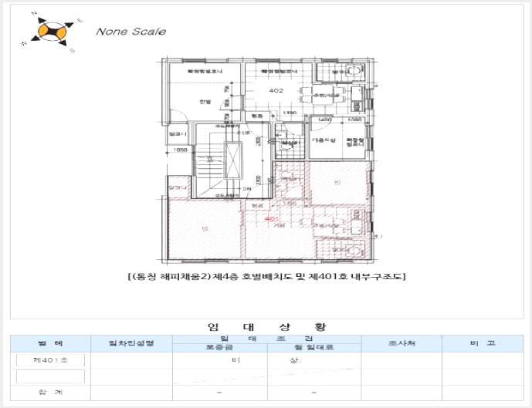Screen dimensions: 532x408
Task: Click the '합 계' total row label
Action: (50, 393)
